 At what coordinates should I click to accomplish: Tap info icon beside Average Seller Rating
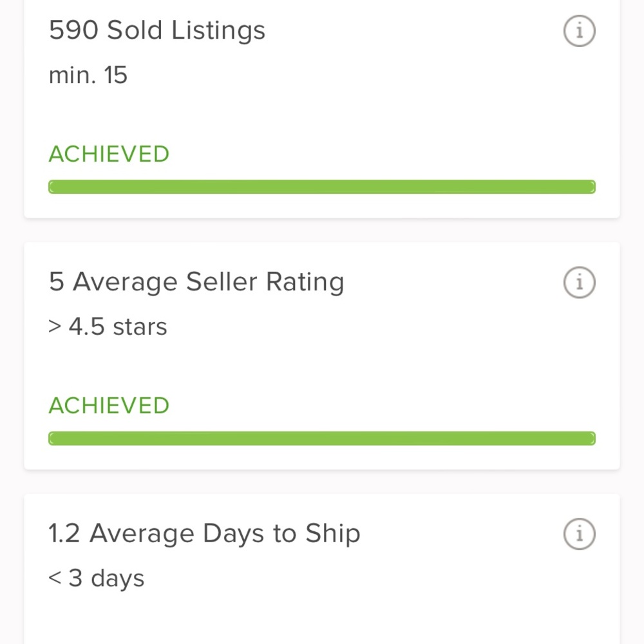tap(579, 282)
